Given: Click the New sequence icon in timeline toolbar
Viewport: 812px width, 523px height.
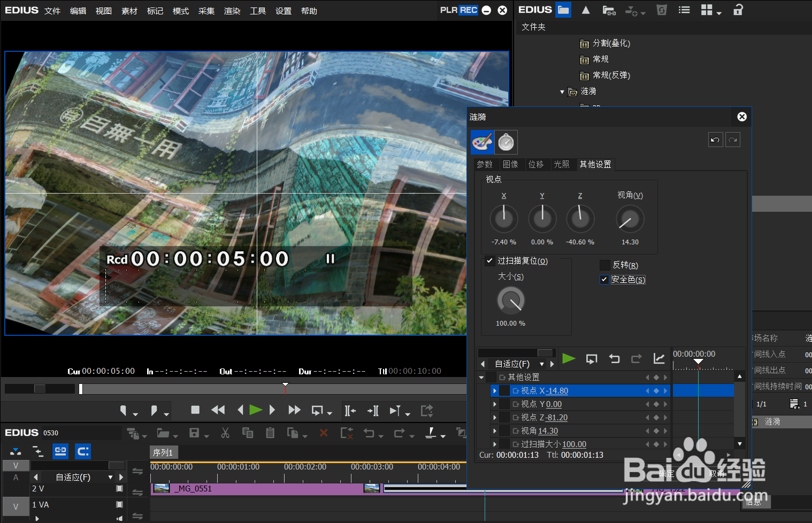Looking at the screenshot, I should (x=133, y=433).
